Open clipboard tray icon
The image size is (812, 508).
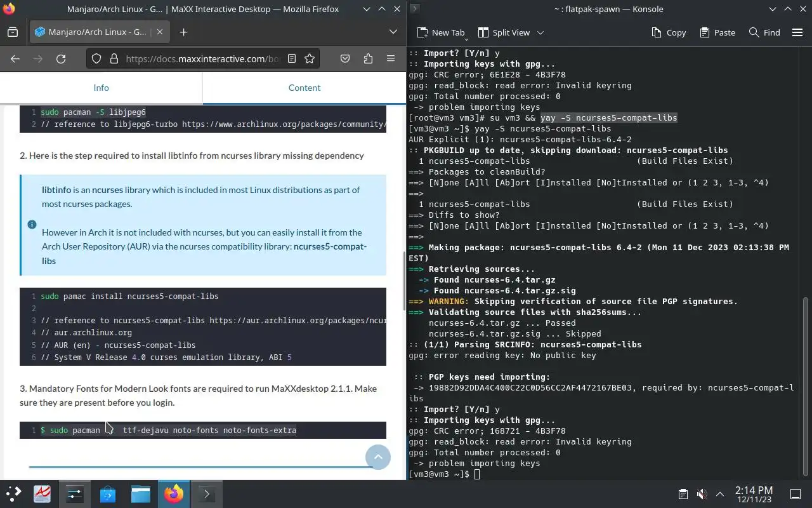click(x=683, y=494)
